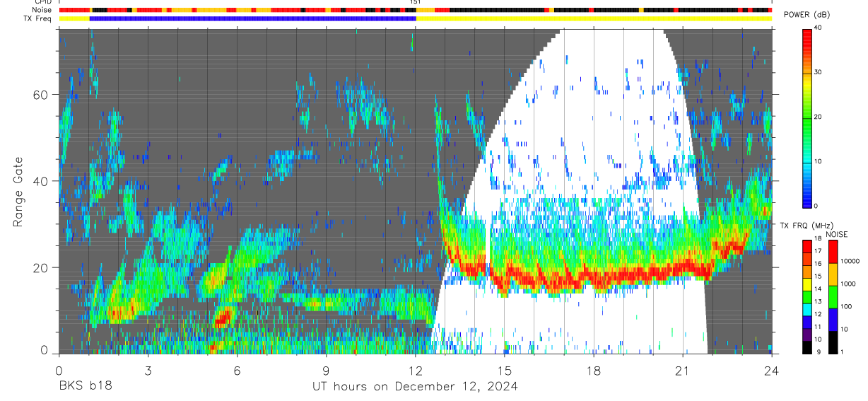Click the '1000' NOISE legend value
The width and height of the screenshot is (868, 401).
pos(848,284)
